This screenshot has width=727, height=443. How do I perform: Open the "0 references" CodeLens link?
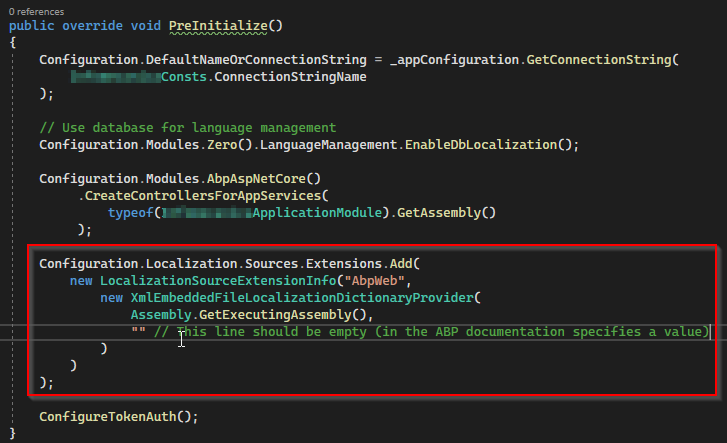pyautogui.click(x=36, y=12)
